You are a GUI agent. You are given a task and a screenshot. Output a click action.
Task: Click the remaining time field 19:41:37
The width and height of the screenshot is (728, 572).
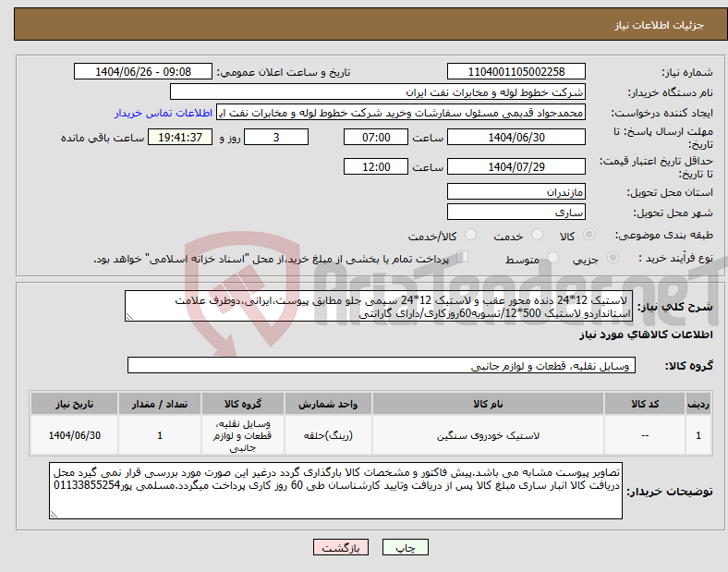(x=180, y=138)
